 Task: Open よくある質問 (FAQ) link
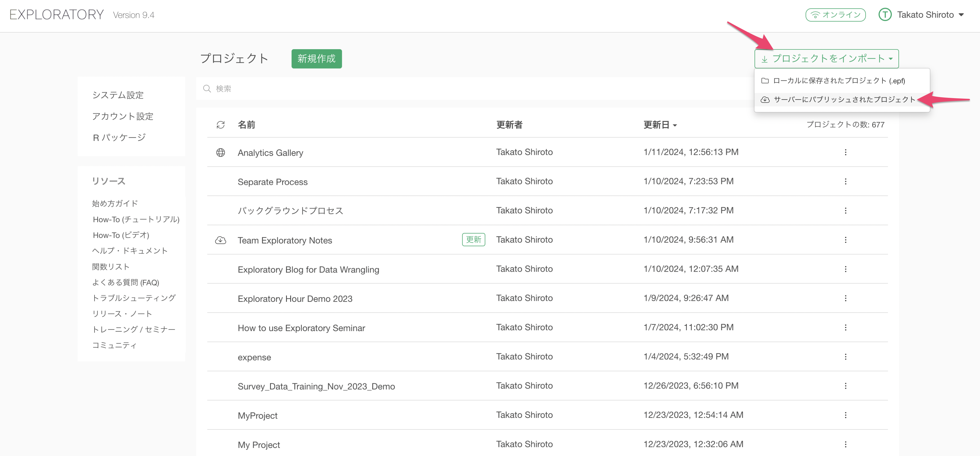point(125,282)
